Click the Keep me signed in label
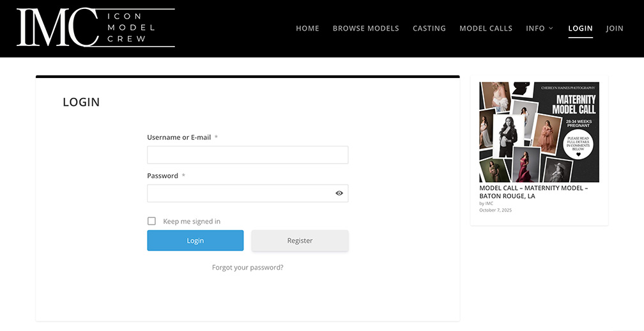 click(192, 222)
